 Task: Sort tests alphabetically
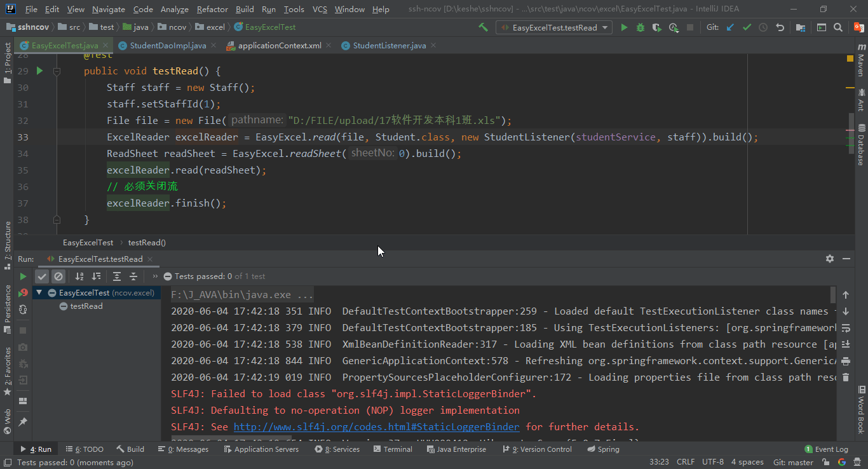(79, 276)
